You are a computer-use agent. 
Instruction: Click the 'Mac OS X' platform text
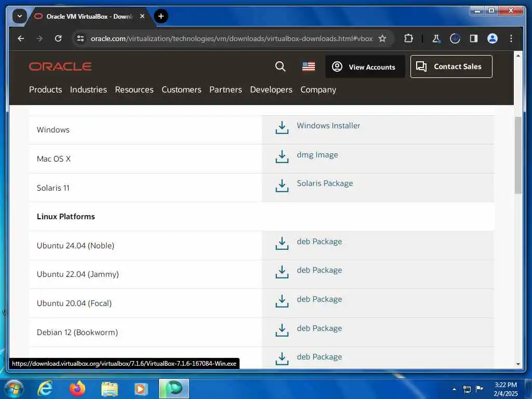[54, 159]
